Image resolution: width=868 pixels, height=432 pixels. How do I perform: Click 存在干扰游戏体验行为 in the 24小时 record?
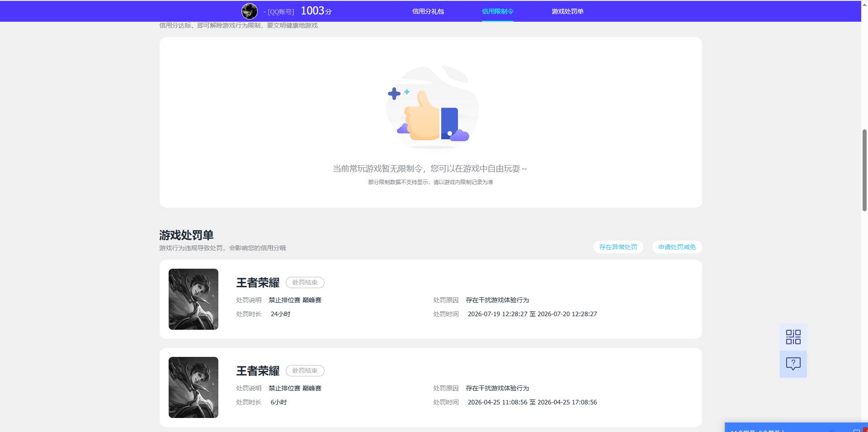497,300
